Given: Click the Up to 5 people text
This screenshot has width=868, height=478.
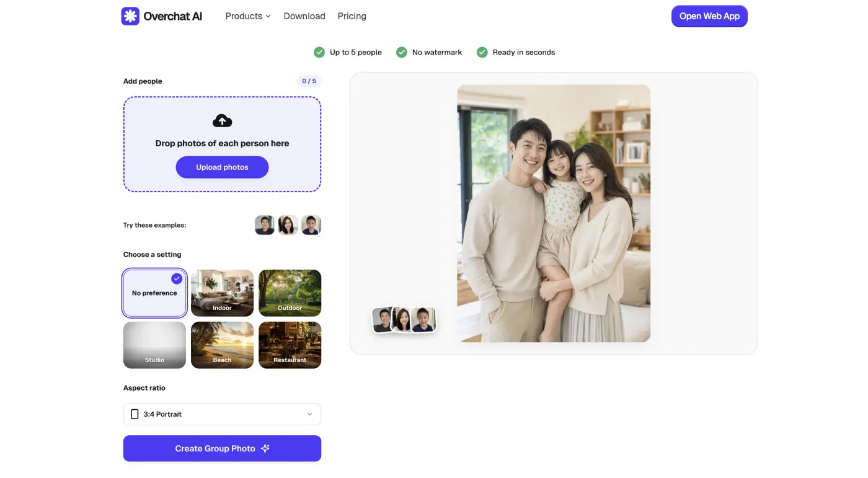Looking at the screenshot, I should point(356,52).
